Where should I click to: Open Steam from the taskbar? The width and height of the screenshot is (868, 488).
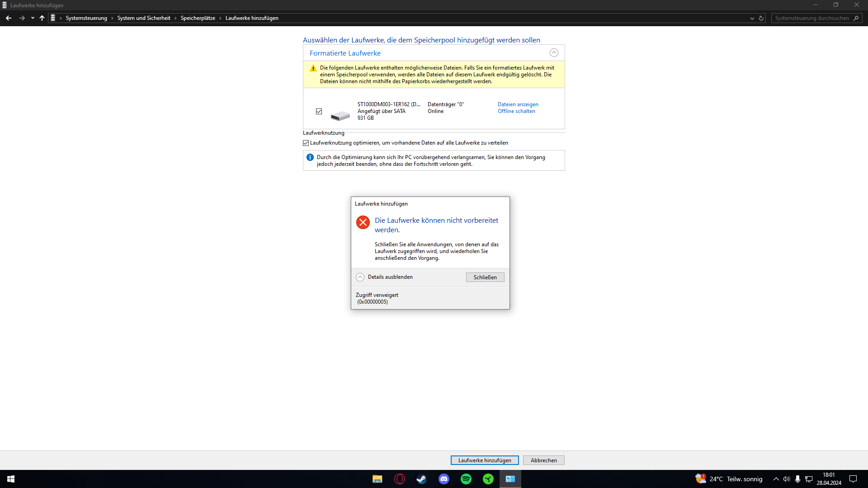pyautogui.click(x=421, y=479)
